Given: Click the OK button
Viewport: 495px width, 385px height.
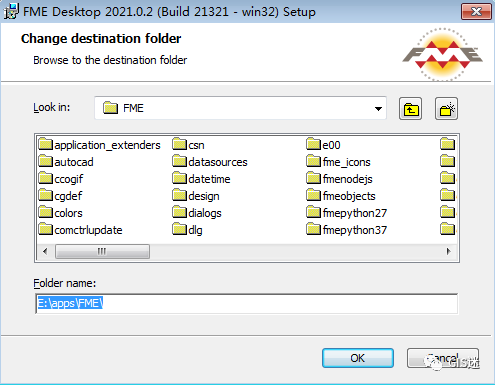Looking at the screenshot, I should coord(358,358).
